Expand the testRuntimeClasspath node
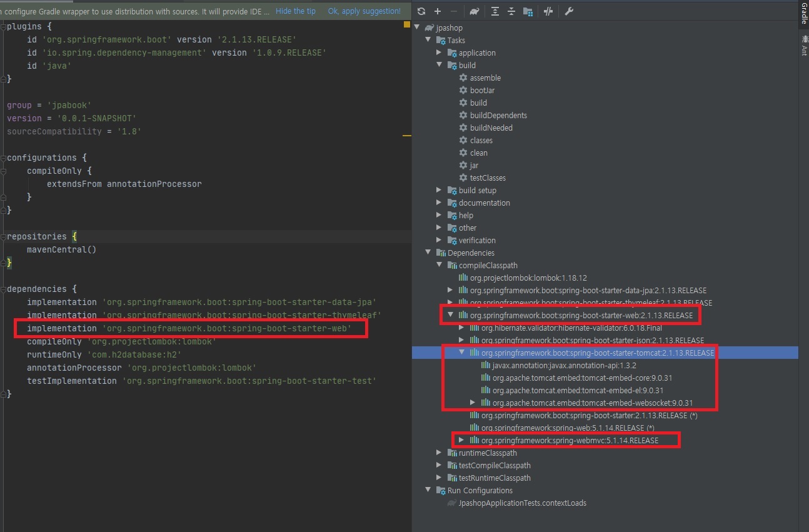The width and height of the screenshot is (809, 532). tap(439, 478)
